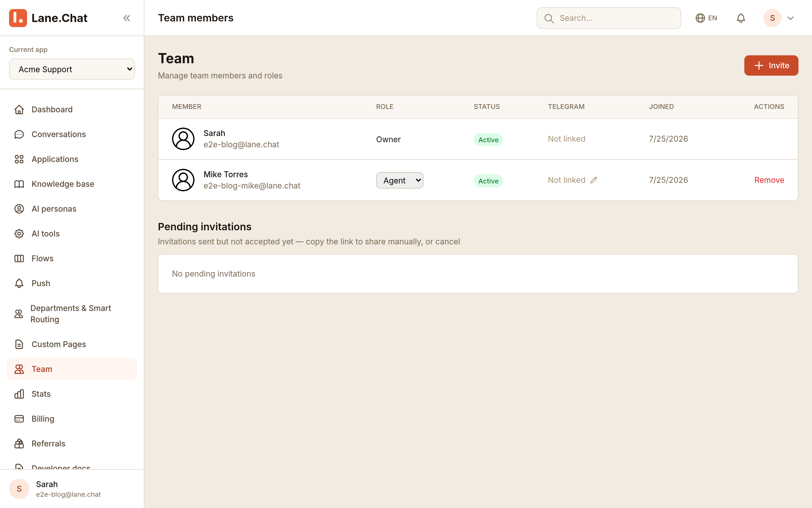This screenshot has height=508, width=812.
Task: Open Custom Pages in the sidebar
Action: tap(72, 344)
